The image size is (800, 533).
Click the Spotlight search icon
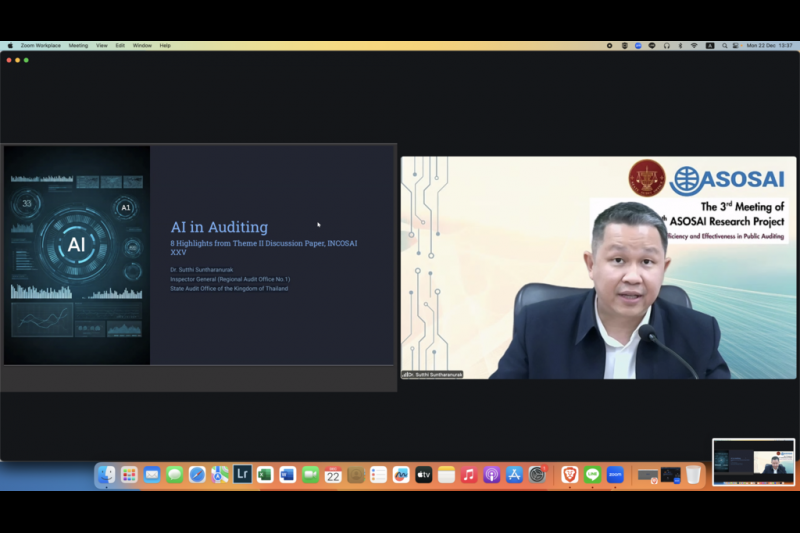coord(723,46)
